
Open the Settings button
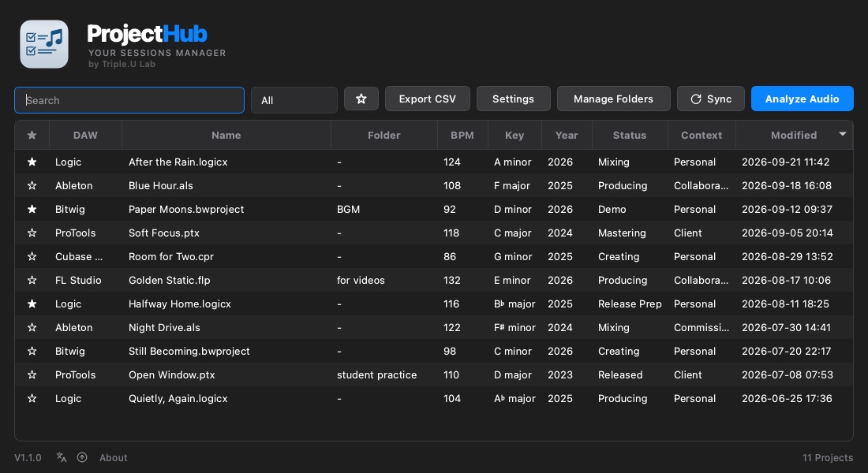[513, 99]
